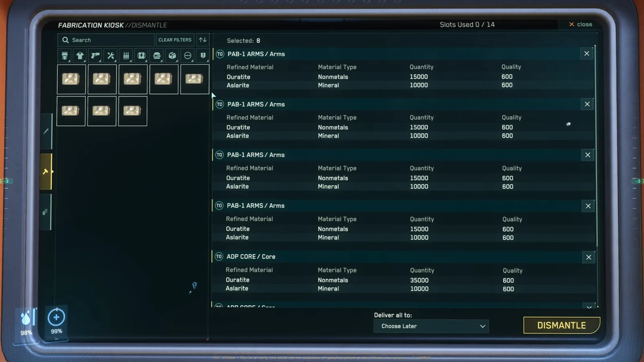Switch to the pencil sidebar tab
644x362 pixels.
(x=46, y=131)
